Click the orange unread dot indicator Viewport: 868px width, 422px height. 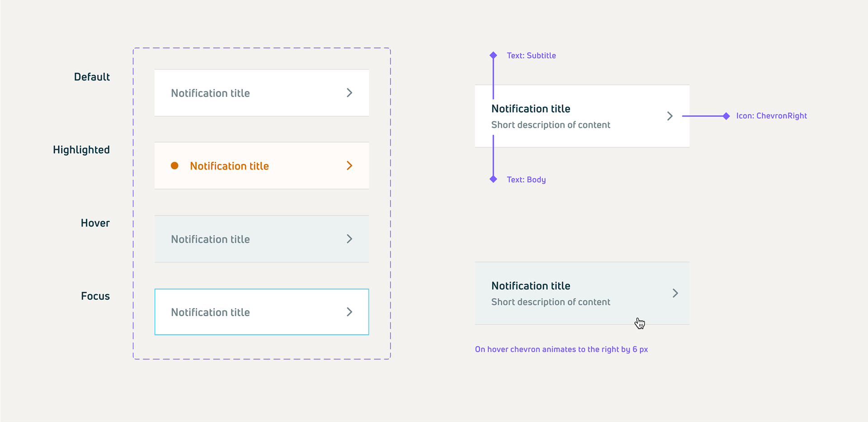coord(175,166)
